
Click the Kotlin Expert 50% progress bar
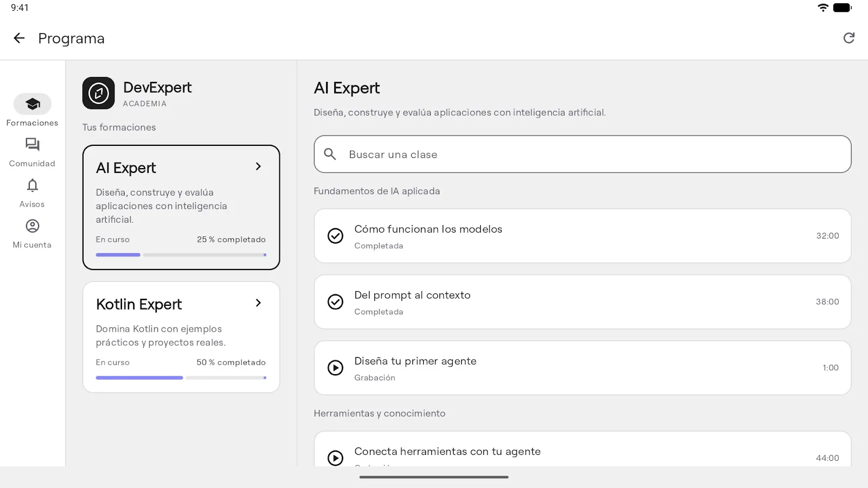tap(181, 378)
